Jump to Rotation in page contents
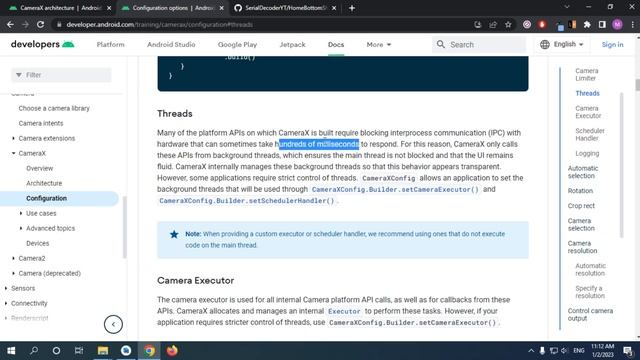The height and width of the screenshot is (360, 640). tap(580, 191)
